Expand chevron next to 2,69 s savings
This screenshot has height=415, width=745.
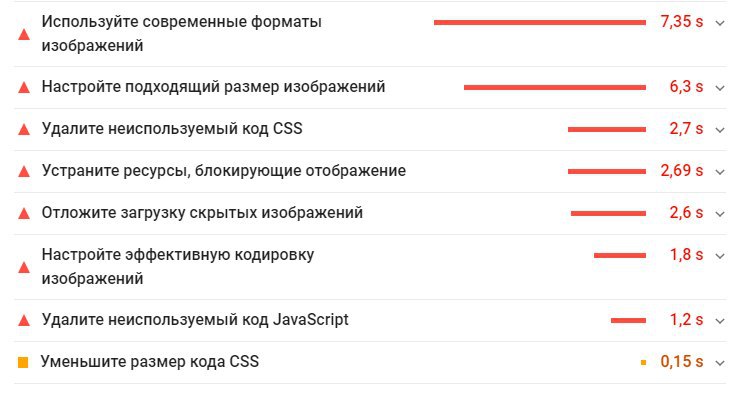click(720, 172)
